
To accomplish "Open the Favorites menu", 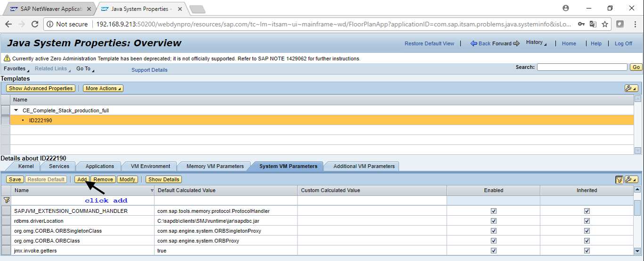I will (x=17, y=69).
